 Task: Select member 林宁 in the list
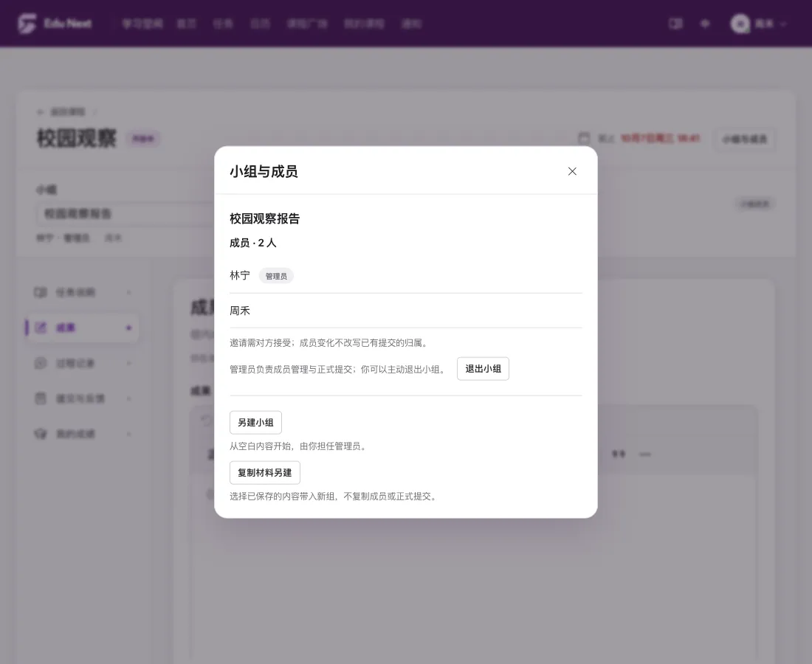[240, 276]
